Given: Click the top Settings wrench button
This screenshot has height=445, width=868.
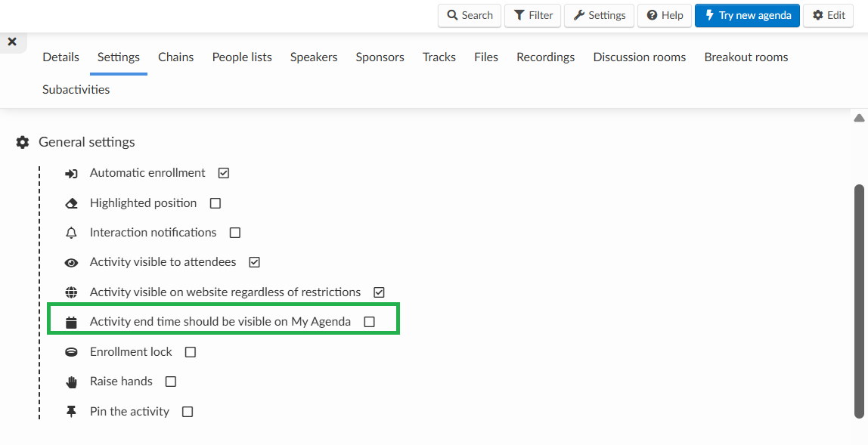Looking at the screenshot, I should pos(599,16).
